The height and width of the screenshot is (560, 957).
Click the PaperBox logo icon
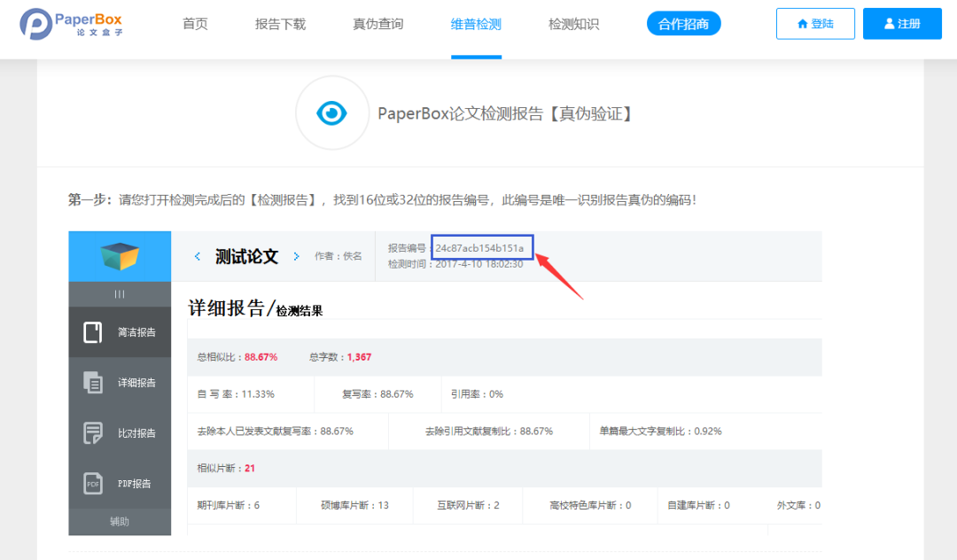point(36,24)
